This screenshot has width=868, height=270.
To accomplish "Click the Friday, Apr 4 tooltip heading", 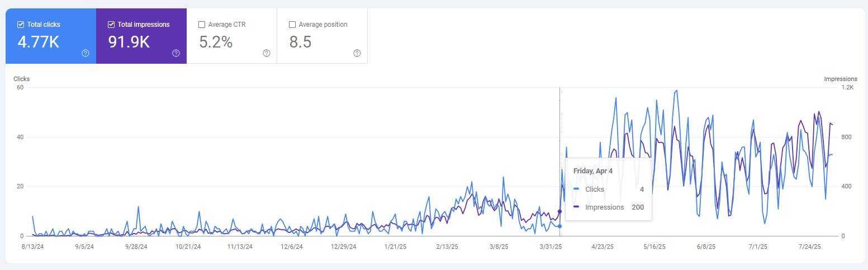I will (592, 171).
